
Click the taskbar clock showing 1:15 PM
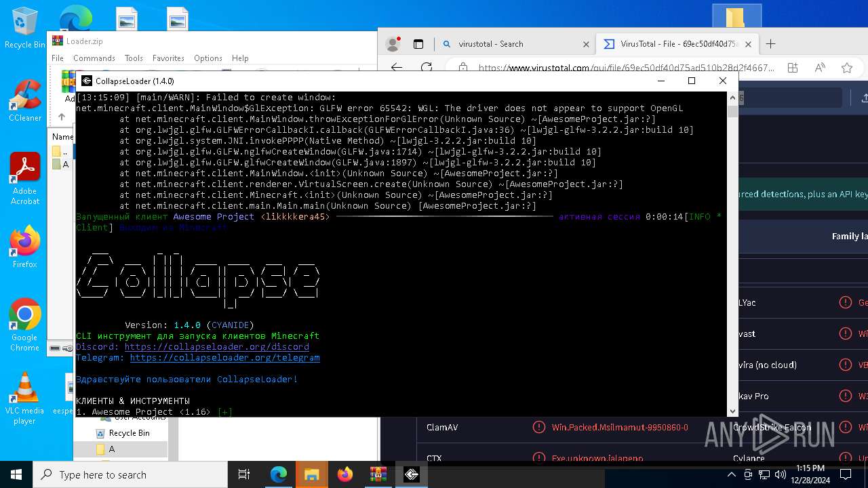pyautogui.click(x=811, y=474)
